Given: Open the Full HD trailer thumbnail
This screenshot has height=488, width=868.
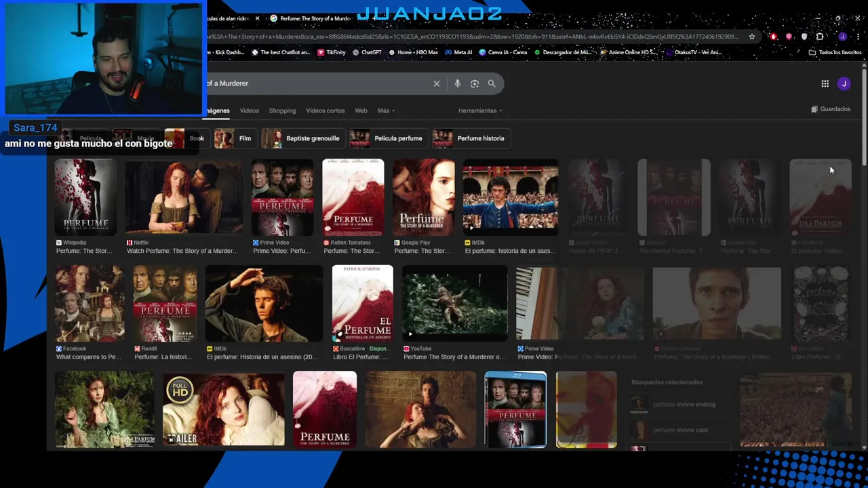Looking at the screenshot, I should (x=224, y=409).
